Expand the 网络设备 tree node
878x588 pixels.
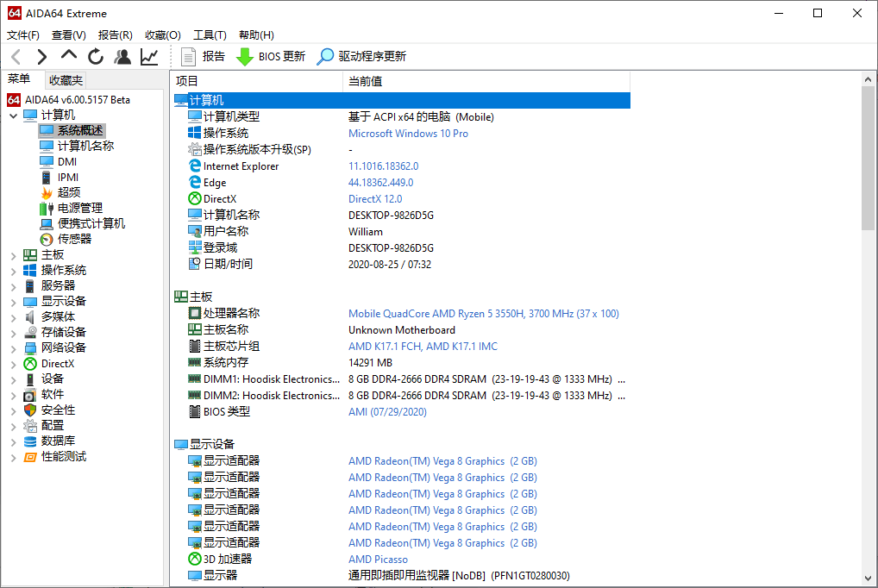[14, 349]
